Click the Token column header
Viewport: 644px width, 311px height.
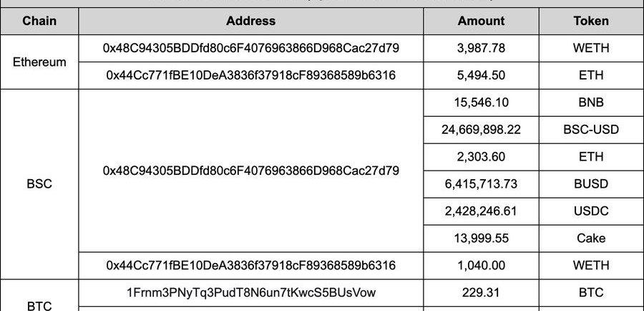click(591, 21)
